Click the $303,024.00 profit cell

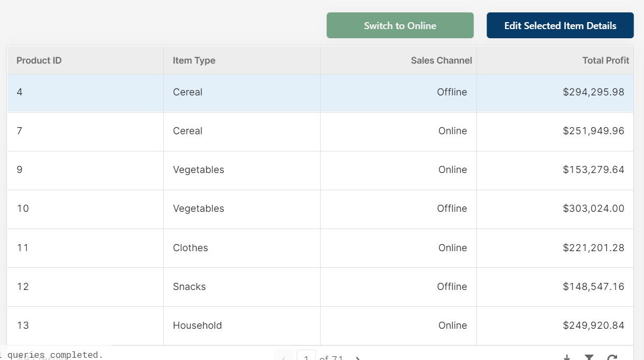[x=593, y=209]
